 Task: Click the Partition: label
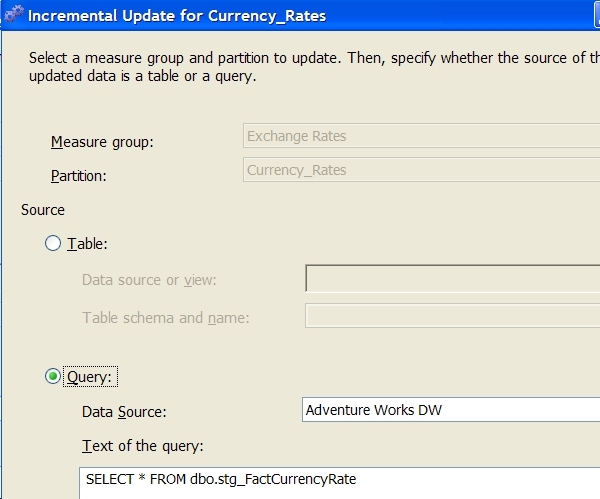[78, 176]
